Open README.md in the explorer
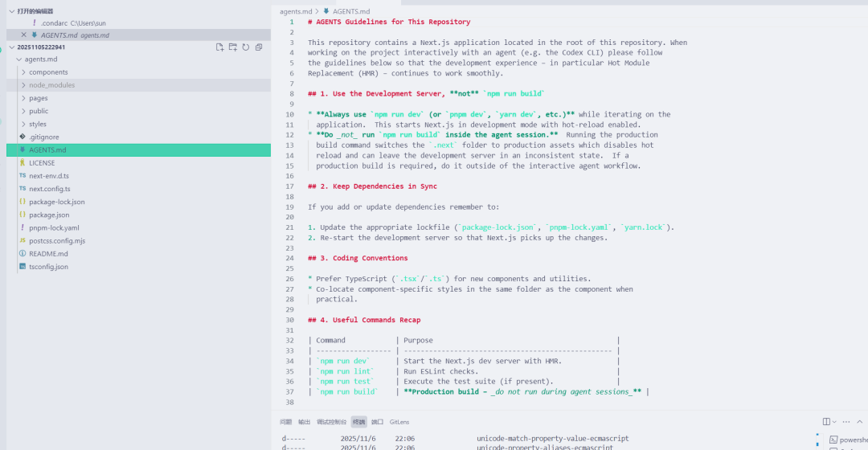Viewport: 868px width, 450px height. pos(138,253)
